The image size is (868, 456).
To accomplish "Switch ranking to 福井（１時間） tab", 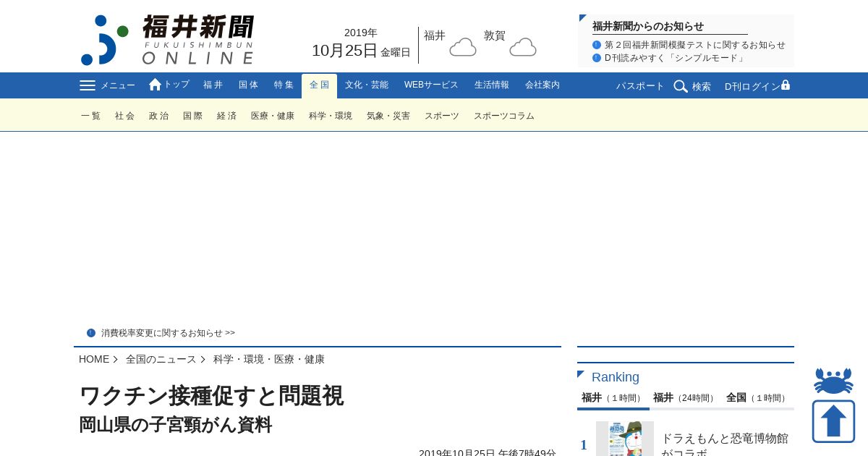I will [x=613, y=398].
